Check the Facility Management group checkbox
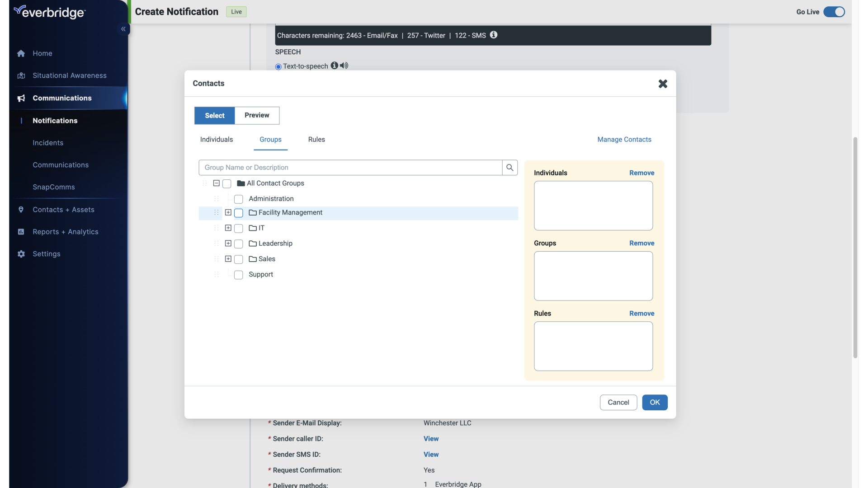 pos(238,213)
